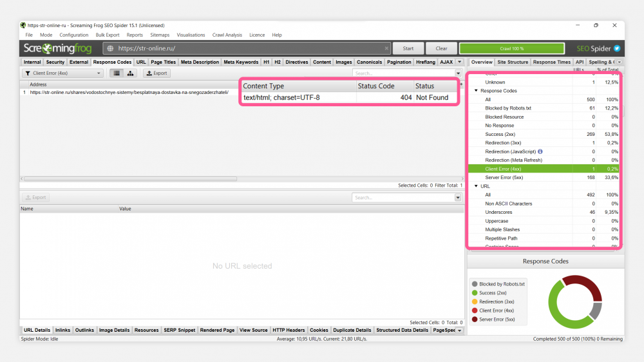Open the Inlinks bottom tab
The height and width of the screenshot is (362, 644).
tap(63, 330)
